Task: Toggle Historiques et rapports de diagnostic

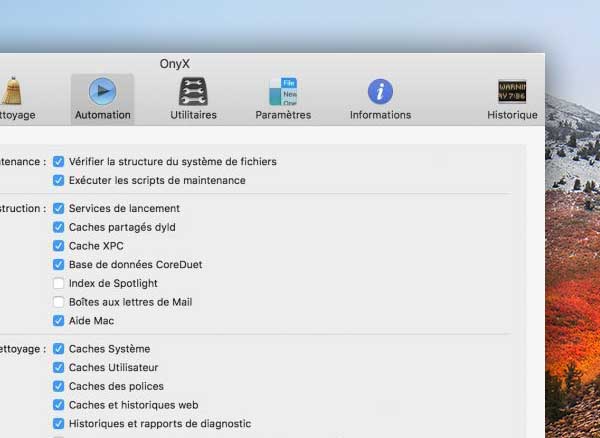Action: pos(59,424)
